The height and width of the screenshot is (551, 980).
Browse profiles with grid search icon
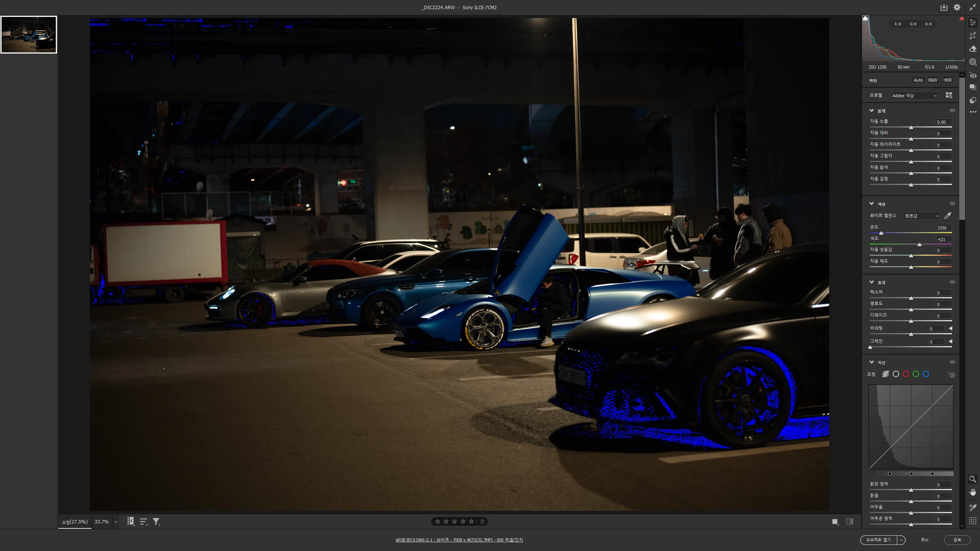[x=949, y=95]
